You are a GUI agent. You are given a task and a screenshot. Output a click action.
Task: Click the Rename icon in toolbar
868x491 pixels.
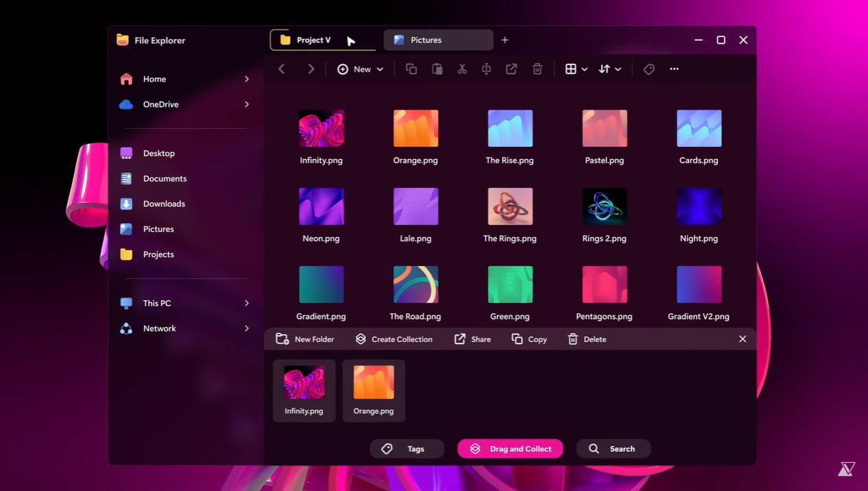click(x=486, y=69)
